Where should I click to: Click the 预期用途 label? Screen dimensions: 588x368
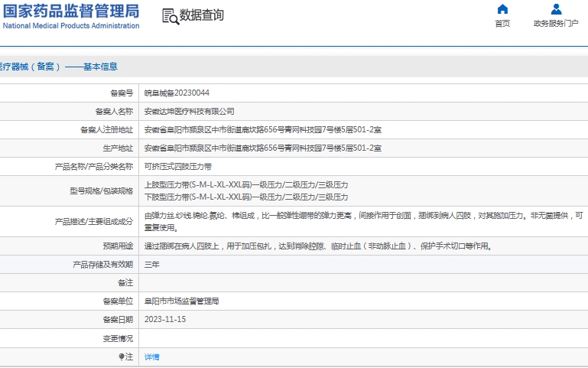(118, 246)
